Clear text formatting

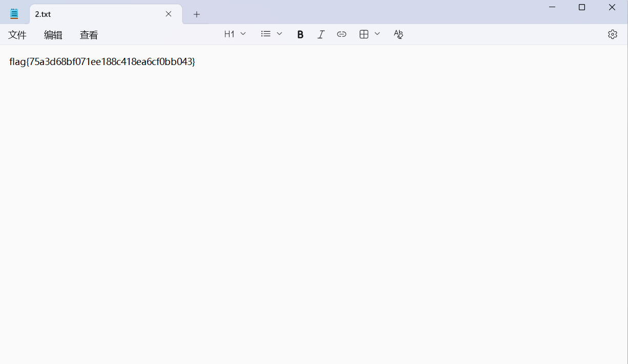click(399, 34)
